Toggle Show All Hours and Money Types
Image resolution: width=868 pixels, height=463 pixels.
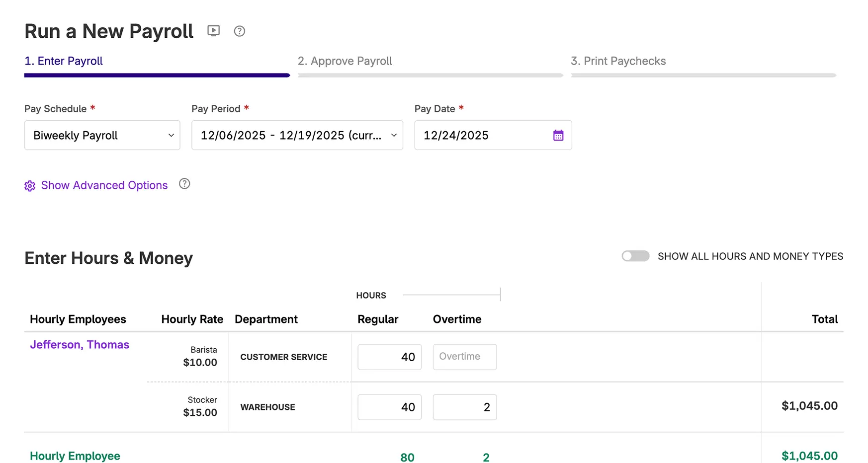tap(635, 256)
